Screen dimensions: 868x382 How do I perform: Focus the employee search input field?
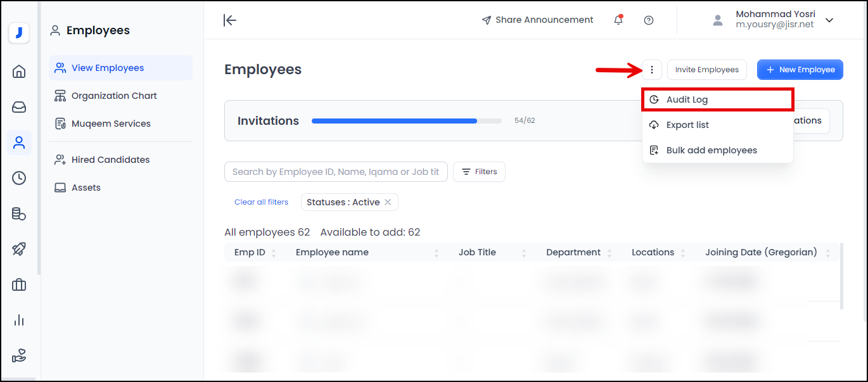point(336,172)
